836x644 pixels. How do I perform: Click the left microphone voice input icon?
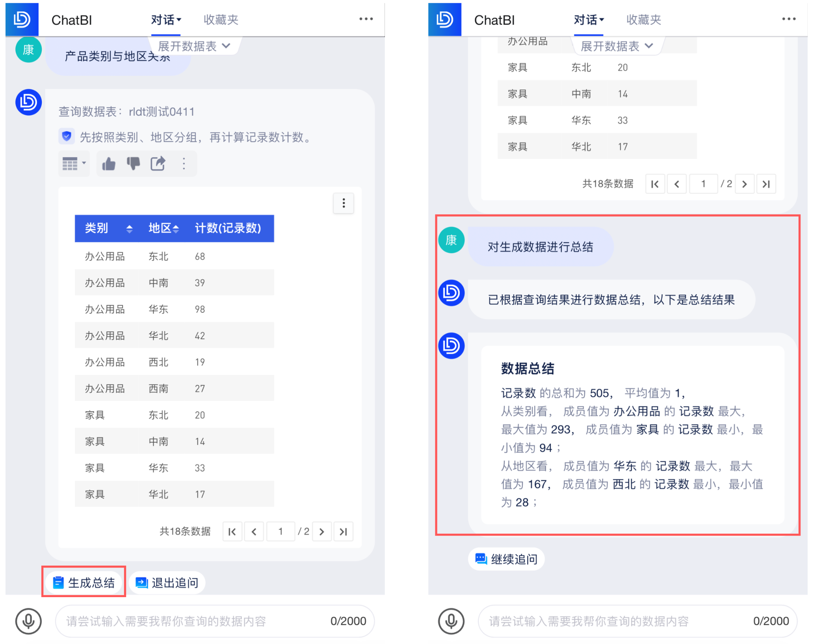click(x=28, y=621)
